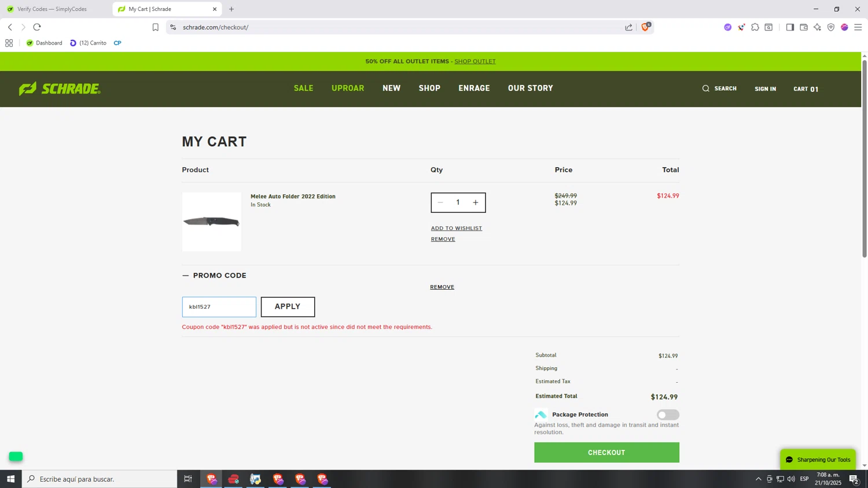This screenshot has height=488, width=868.
Task: Open the browser hamburger menu
Action: tap(858, 27)
